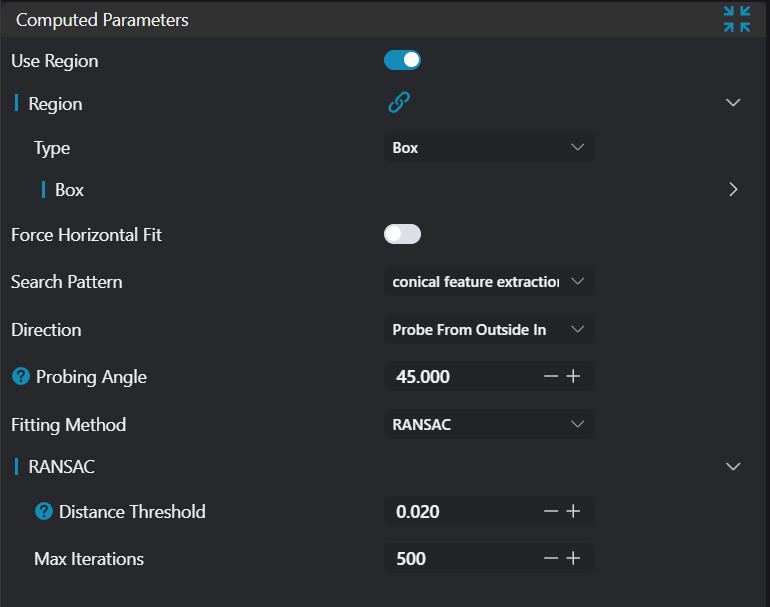Viewport: 770px width, 607px height.
Task: Decrease Probing Angle with minus button
Action: coord(550,377)
